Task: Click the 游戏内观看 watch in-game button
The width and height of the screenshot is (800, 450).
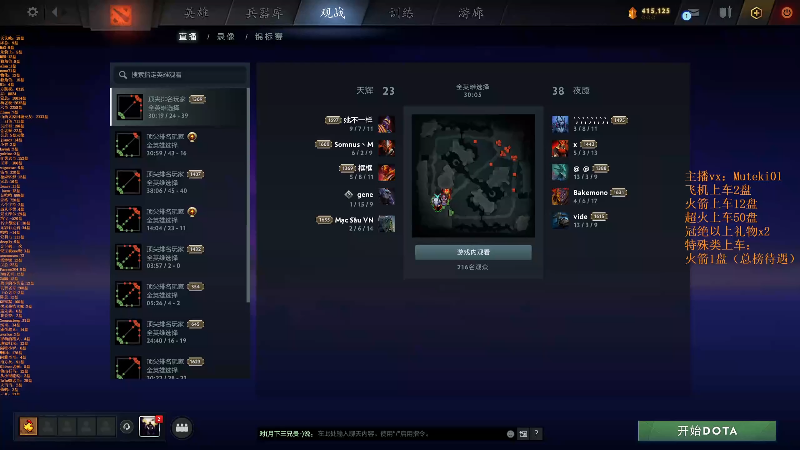Action: (x=473, y=252)
